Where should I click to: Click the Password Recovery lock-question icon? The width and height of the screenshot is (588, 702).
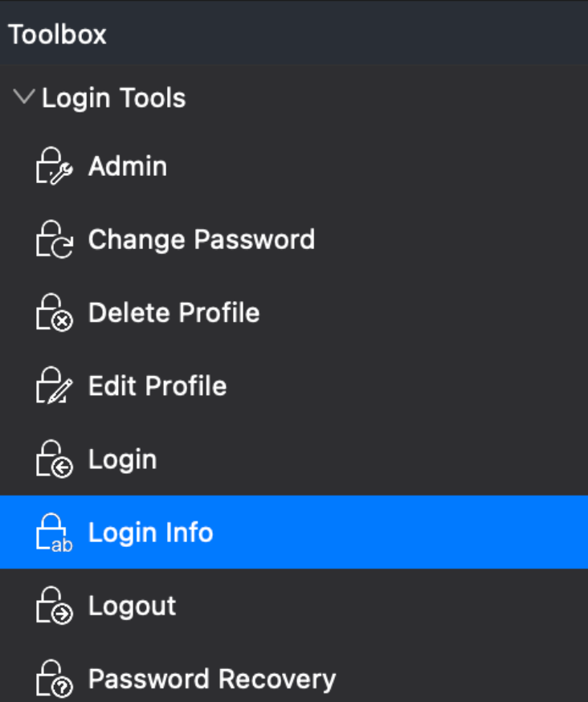pos(54,679)
